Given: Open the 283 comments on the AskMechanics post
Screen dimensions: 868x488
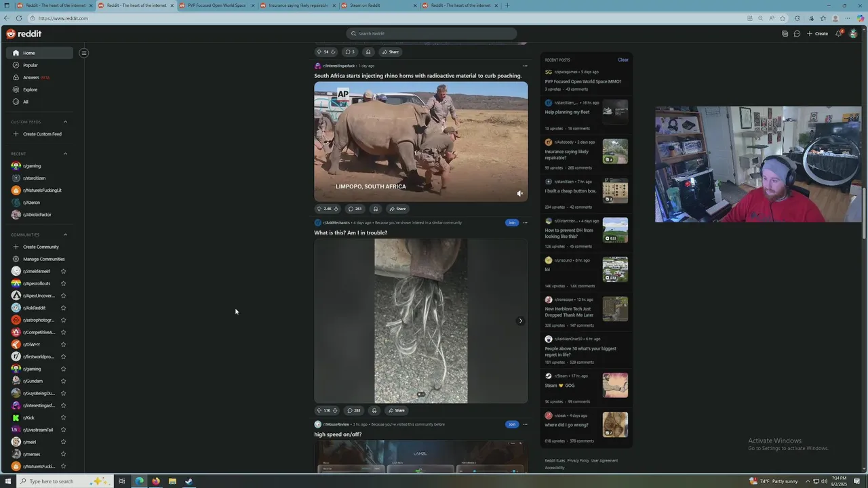Looking at the screenshot, I should point(354,410).
